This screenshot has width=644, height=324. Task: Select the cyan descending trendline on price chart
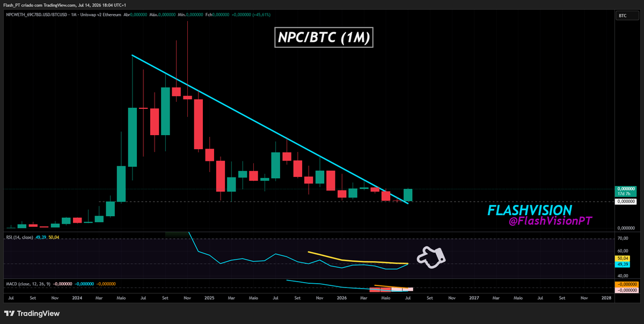270,129
